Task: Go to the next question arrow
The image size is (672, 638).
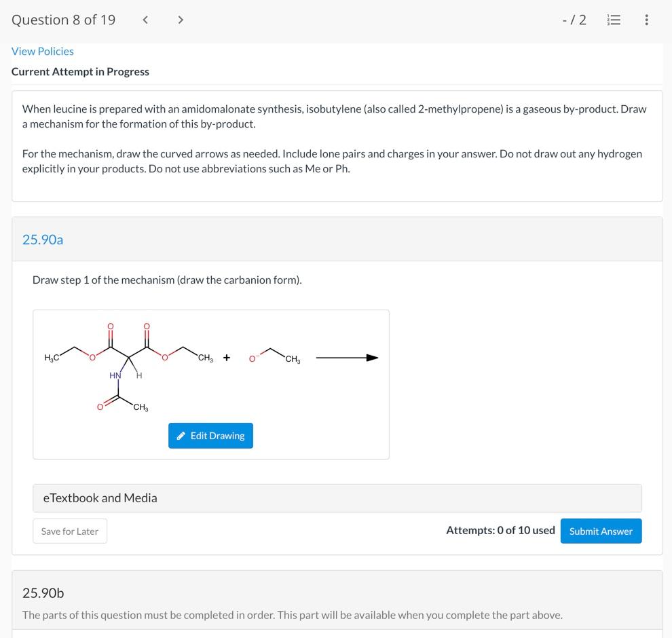Action: tap(181, 20)
